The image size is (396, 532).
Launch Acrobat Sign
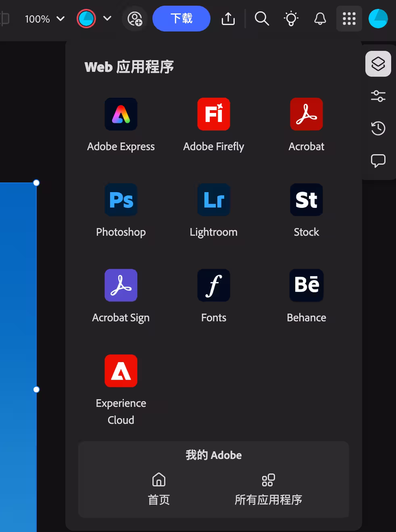click(x=121, y=285)
